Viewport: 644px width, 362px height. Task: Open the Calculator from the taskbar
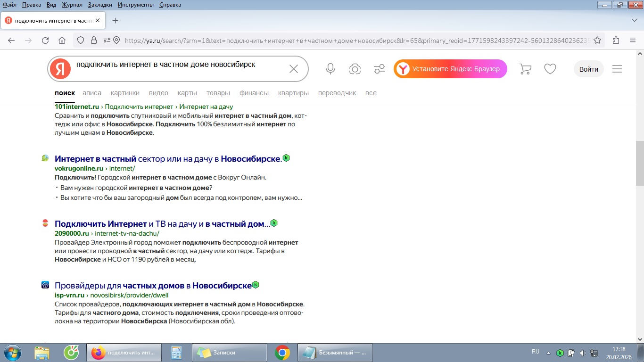pyautogui.click(x=176, y=353)
